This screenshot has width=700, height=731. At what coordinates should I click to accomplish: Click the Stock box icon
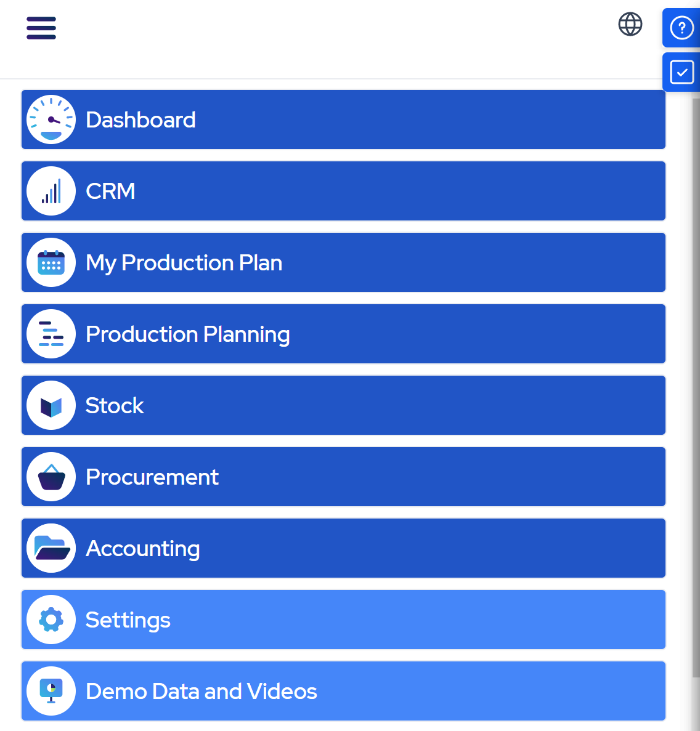point(51,405)
